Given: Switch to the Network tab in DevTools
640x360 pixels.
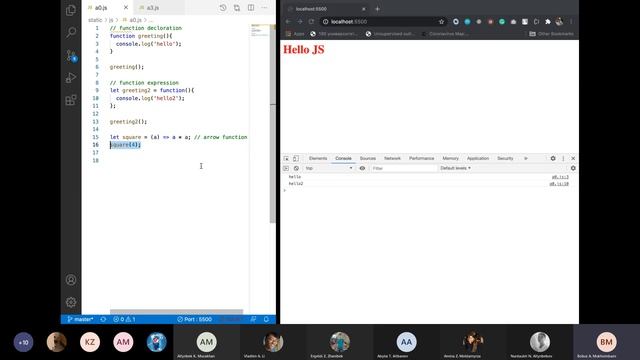Looking at the screenshot, I should pyautogui.click(x=392, y=158).
